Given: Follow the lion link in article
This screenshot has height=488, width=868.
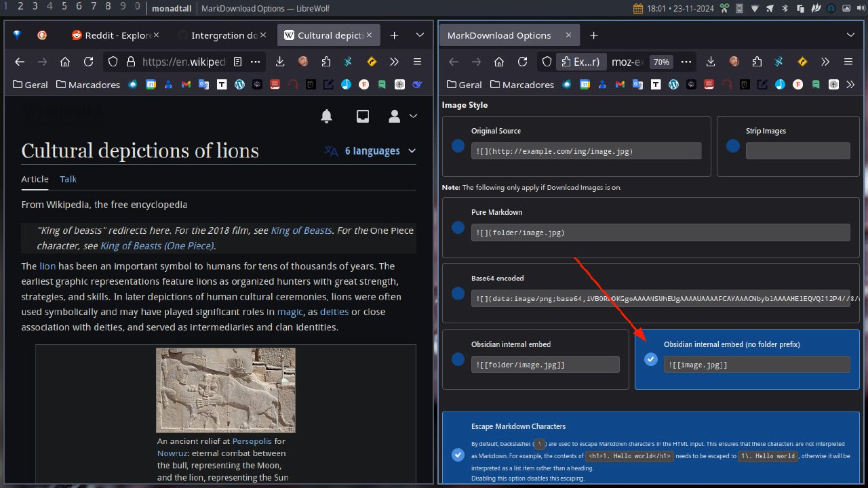Looking at the screenshot, I should click(x=47, y=266).
